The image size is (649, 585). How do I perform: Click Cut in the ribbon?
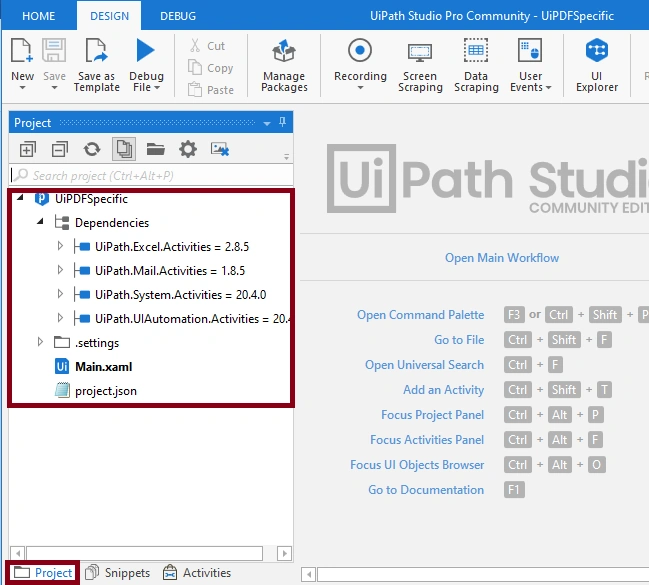208,46
